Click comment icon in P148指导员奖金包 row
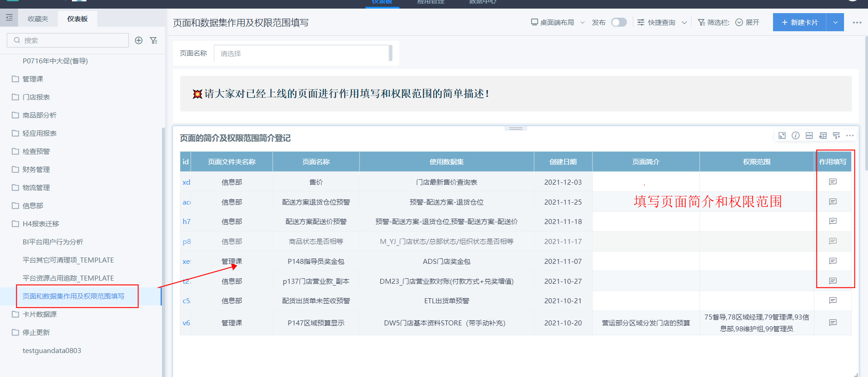The width and height of the screenshot is (868, 377). [833, 261]
